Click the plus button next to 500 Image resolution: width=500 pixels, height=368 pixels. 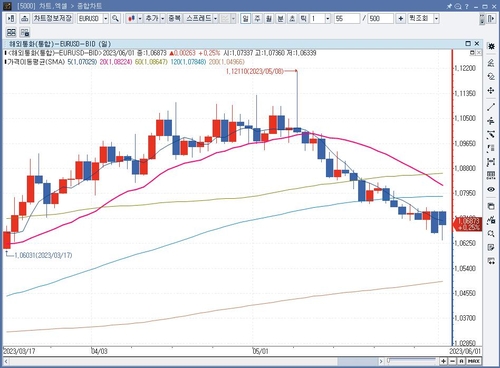click(x=401, y=19)
